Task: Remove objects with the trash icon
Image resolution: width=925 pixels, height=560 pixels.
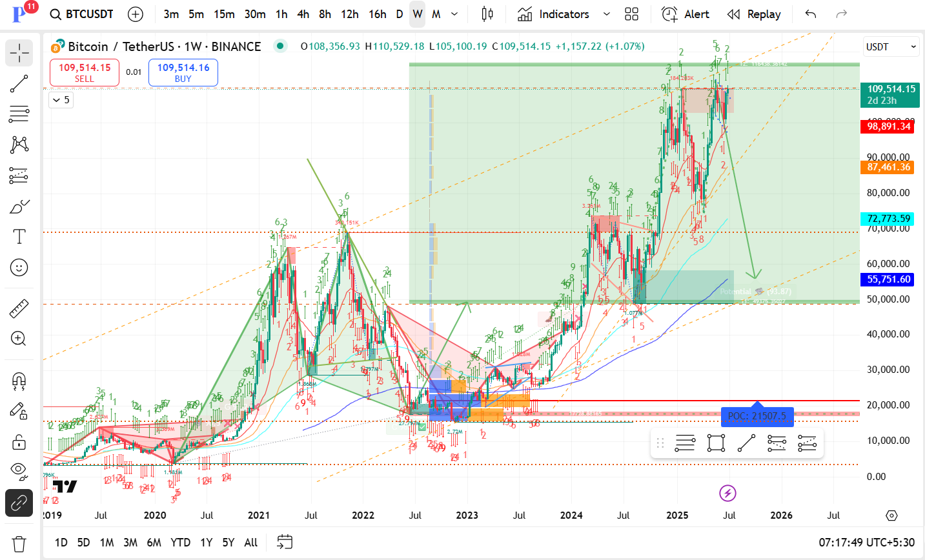Action: (19, 544)
